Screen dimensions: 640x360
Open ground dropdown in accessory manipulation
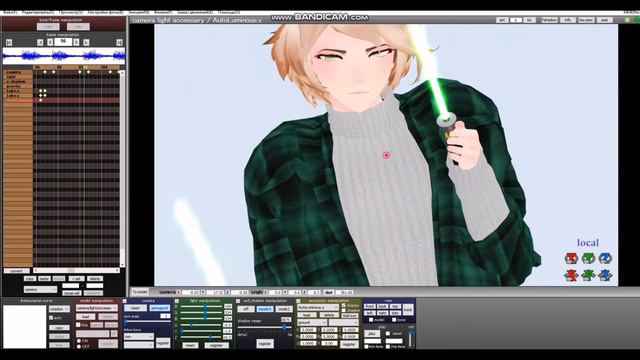pyautogui.click(x=312, y=322)
